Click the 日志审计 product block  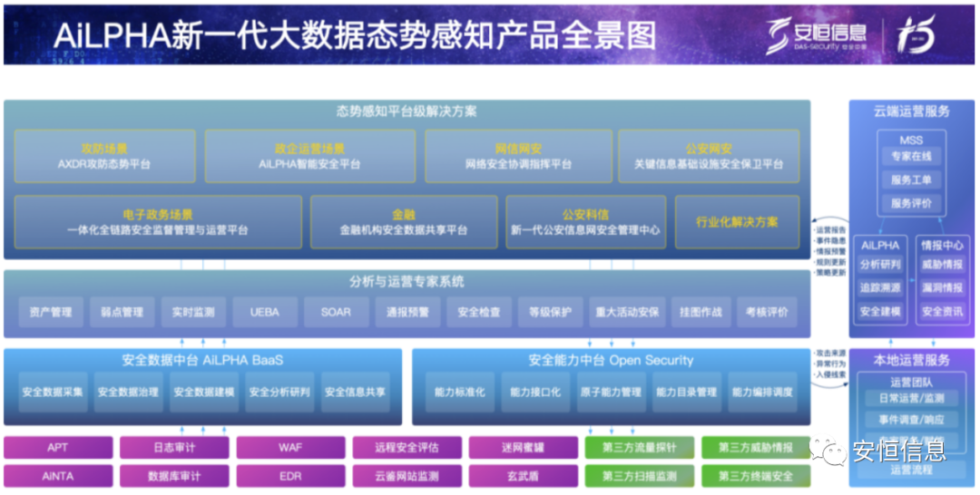[174, 448]
